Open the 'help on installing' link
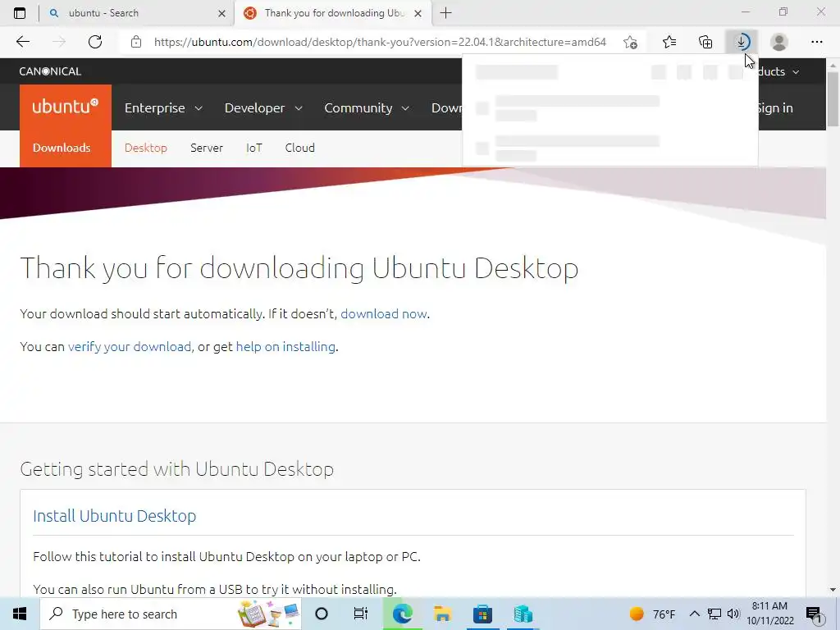This screenshot has height=630, width=840. pos(285,347)
